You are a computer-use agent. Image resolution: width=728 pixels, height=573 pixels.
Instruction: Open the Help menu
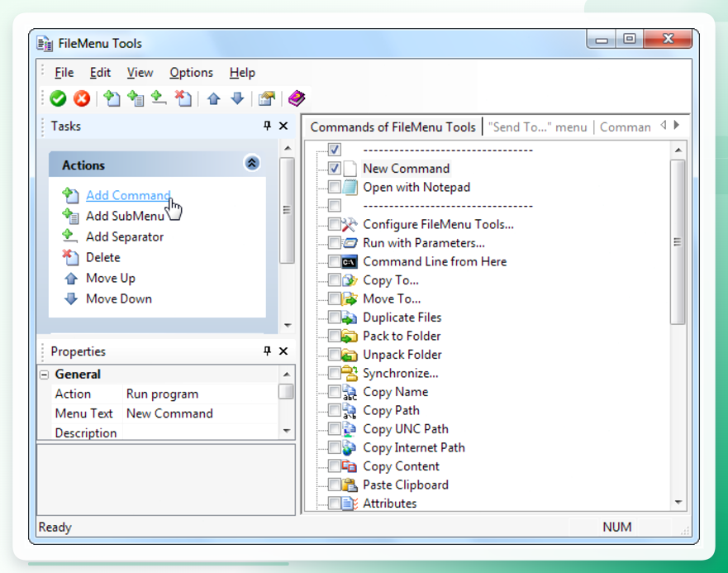242,73
